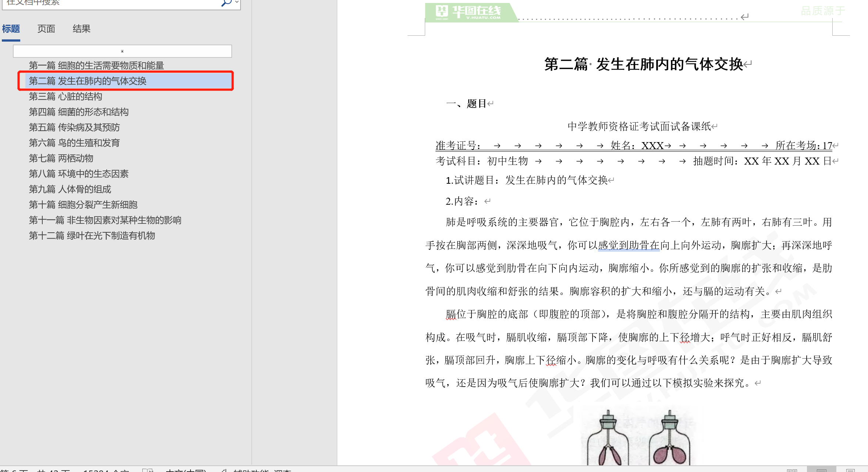Viewport: 868px width, 472px height.
Task: Select 第七篇 两栖动物 in navigation pane
Action: coord(61,158)
